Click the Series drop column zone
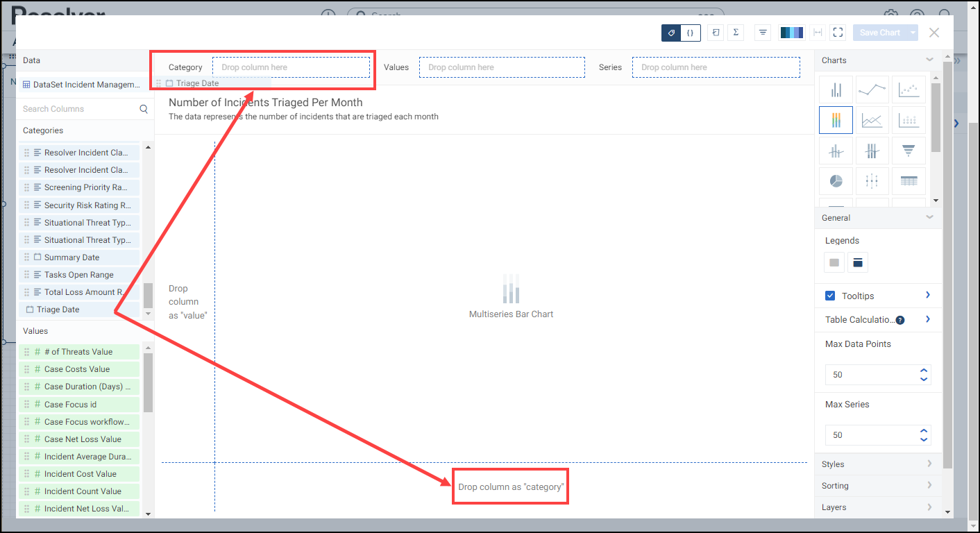980x533 pixels. pos(716,67)
